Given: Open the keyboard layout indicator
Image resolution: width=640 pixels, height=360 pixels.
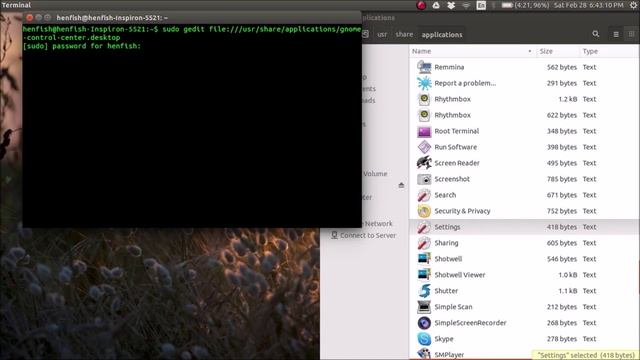Looking at the screenshot, I should pyautogui.click(x=481, y=5).
